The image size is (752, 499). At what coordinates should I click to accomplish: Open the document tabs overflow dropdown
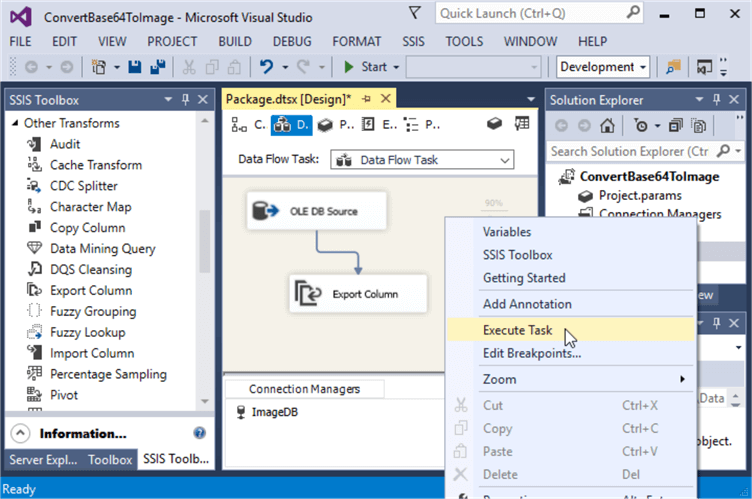click(x=530, y=99)
